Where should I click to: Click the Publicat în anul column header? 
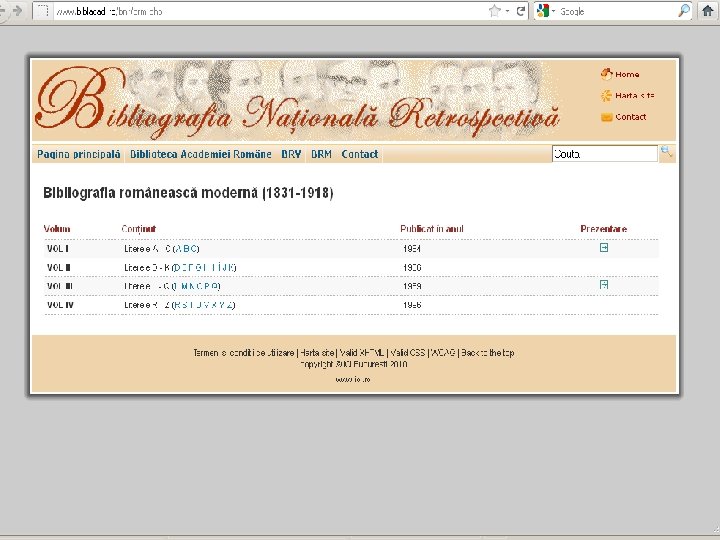click(x=432, y=229)
